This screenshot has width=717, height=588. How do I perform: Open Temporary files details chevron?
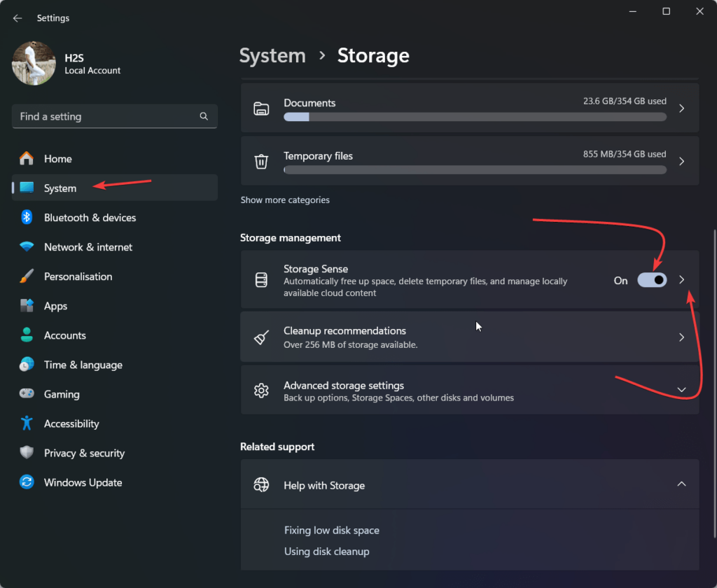point(681,162)
